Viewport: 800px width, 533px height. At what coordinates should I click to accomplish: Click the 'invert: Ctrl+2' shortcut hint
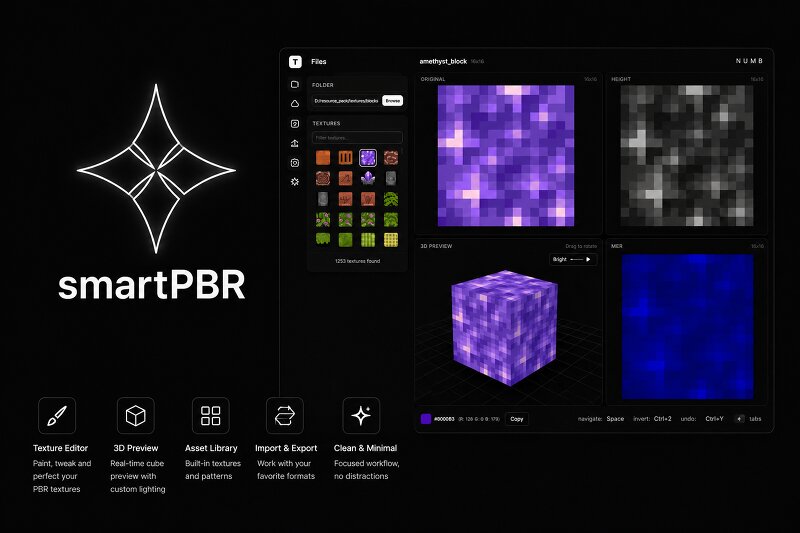tap(653, 419)
